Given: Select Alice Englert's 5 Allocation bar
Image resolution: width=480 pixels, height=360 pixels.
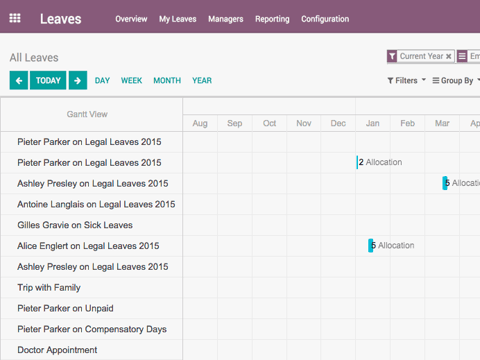Looking at the screenshot, I should 391,246.
